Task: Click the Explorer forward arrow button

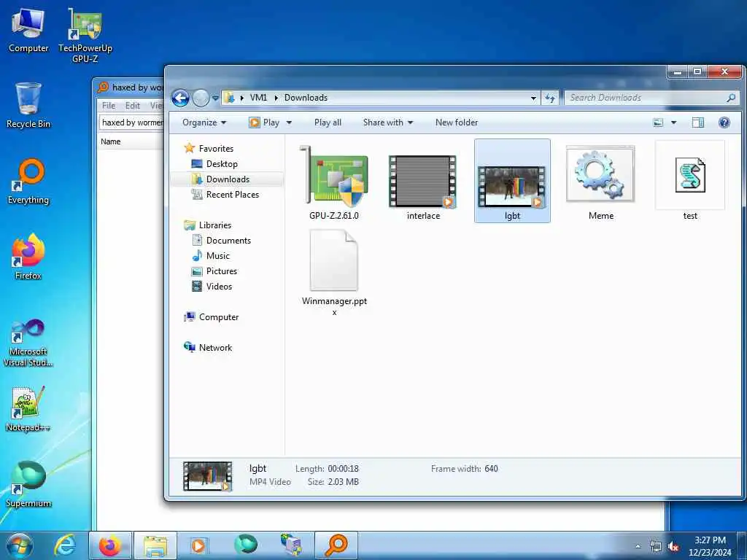Action: click(201, 98)
